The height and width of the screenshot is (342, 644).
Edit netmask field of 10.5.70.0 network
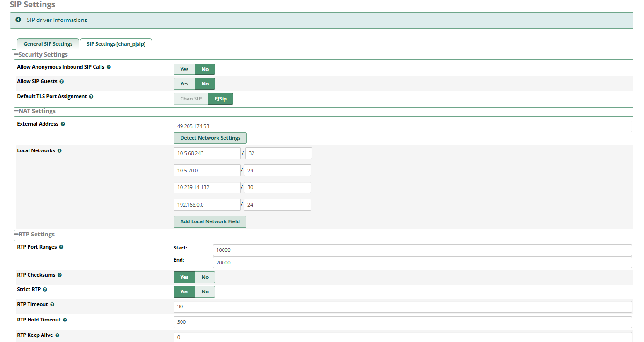tap(277, 171)
